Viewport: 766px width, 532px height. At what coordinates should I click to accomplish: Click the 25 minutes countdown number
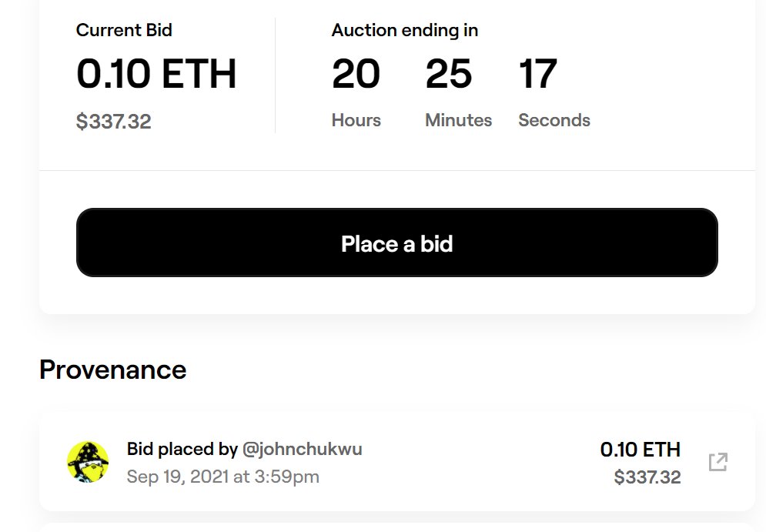449,74
